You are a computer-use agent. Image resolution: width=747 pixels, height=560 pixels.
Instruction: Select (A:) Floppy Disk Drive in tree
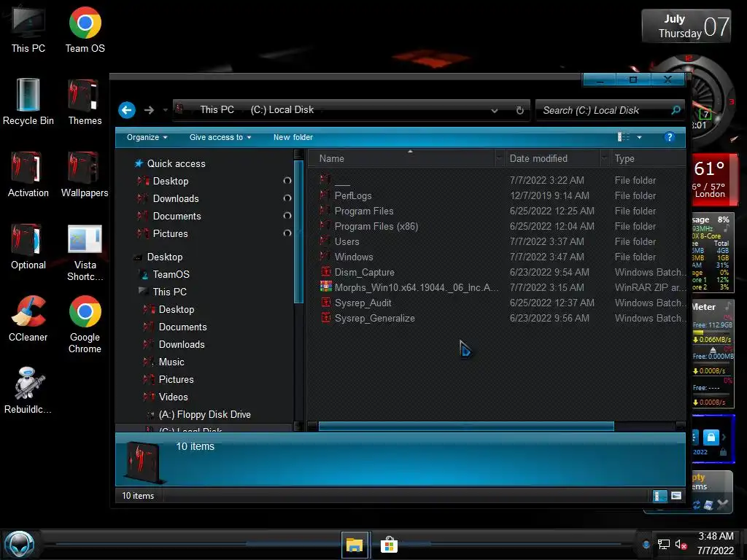(x=198, y=415)
